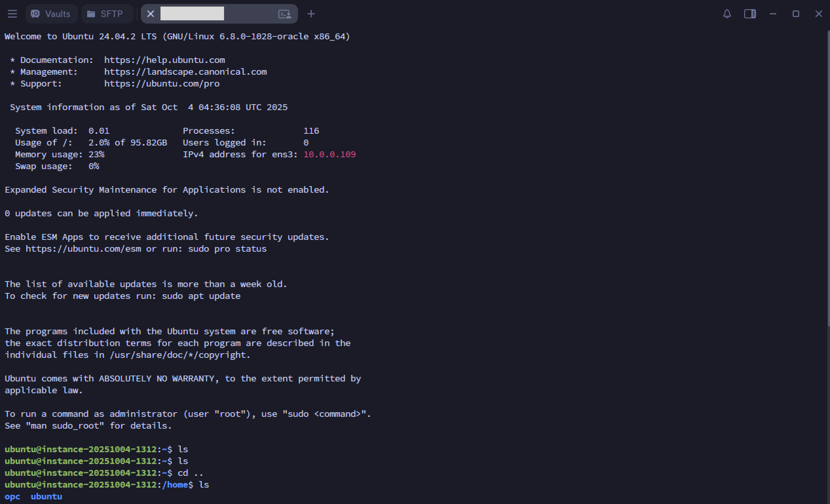Toggle the right side panel
The image size is (830, 504).
[750, 14]
